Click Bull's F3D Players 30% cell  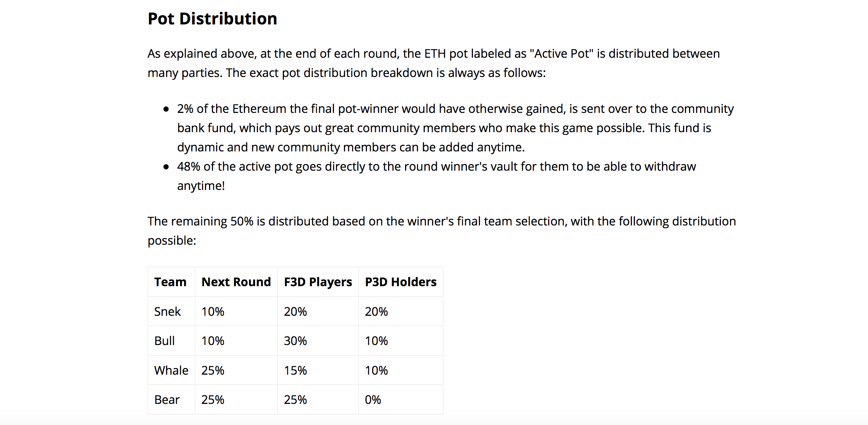[295, 341]
